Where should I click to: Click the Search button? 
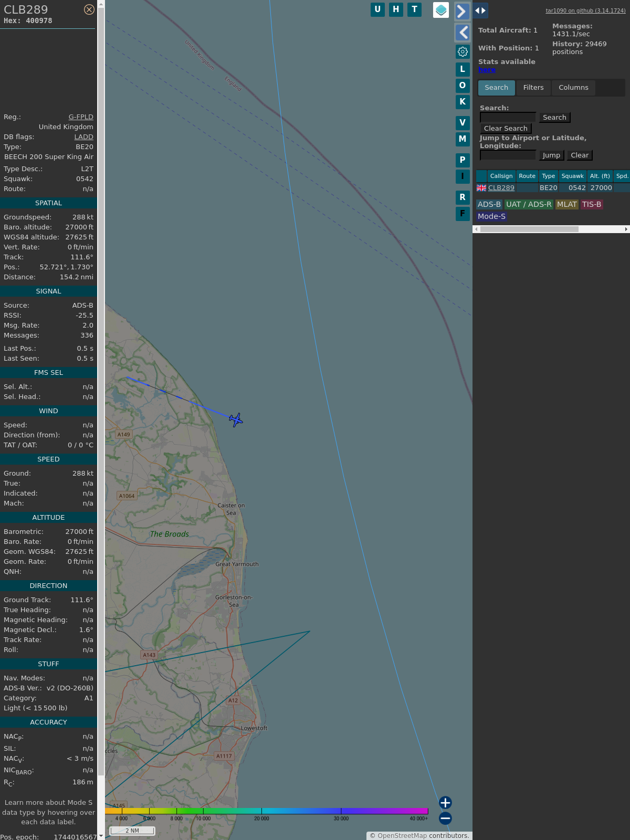[554, 118]
